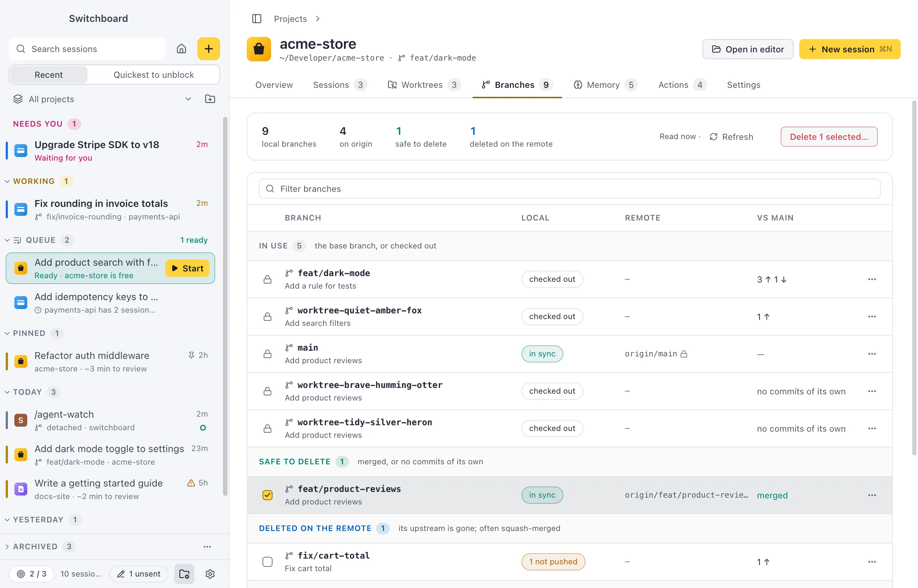Image resolution: width=918 pixels, height=588 pixels.
Task: Click the lock icon on main row
Action: (268, 354)
